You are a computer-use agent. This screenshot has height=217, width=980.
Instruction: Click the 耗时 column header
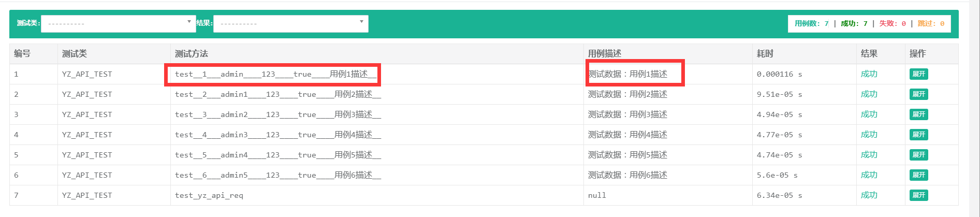[x=765, y=54]
